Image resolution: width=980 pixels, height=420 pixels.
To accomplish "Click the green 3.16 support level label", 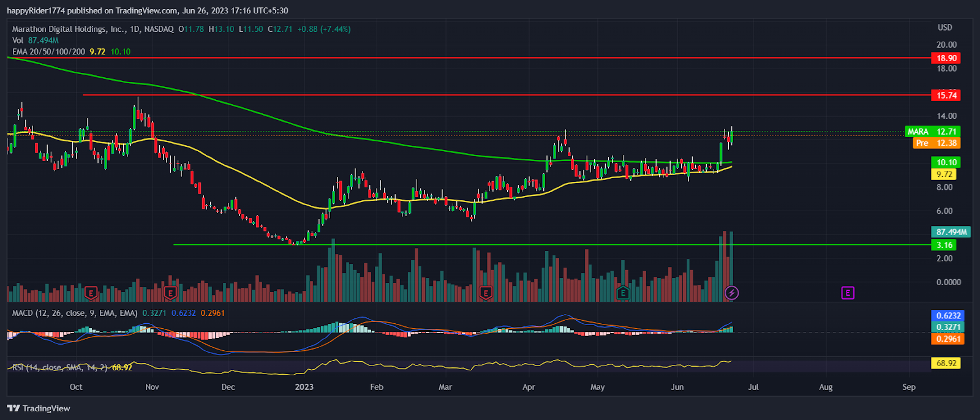I will (944, 245).
